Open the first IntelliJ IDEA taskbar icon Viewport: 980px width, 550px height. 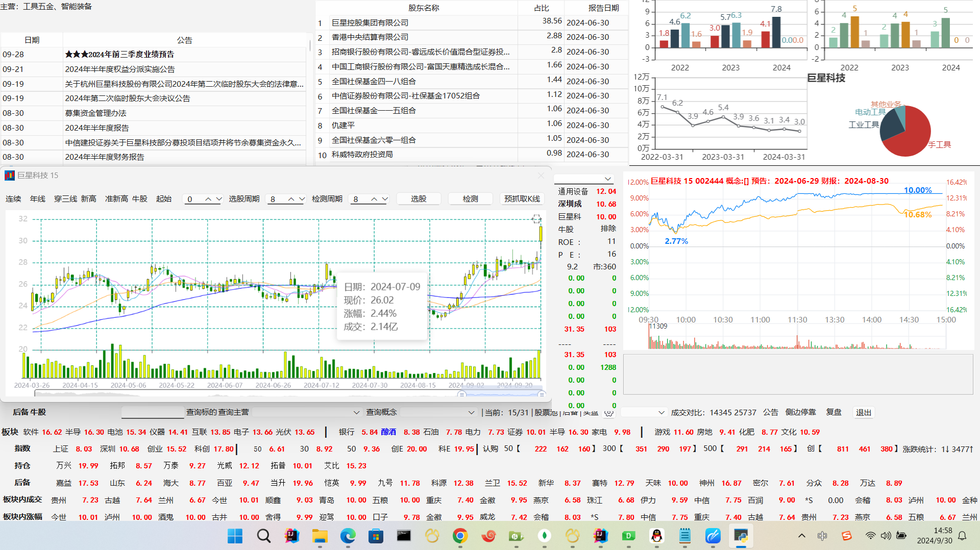291,536
